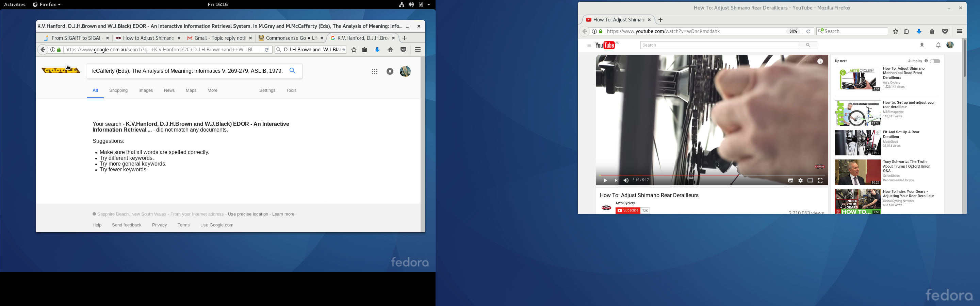Image resolution: width=980 pixels, height=306 pixels.
Task: Mute the video's audio
Action: pyautogui.click(x=625, y=181)
